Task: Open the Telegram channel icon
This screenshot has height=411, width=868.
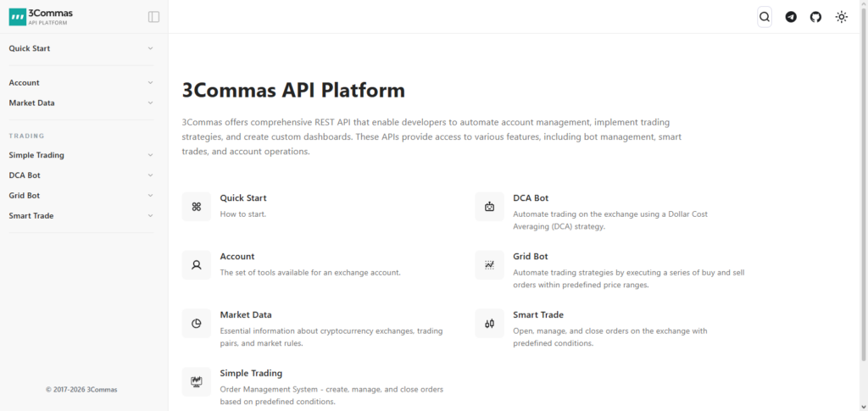Action: [791, 17]
